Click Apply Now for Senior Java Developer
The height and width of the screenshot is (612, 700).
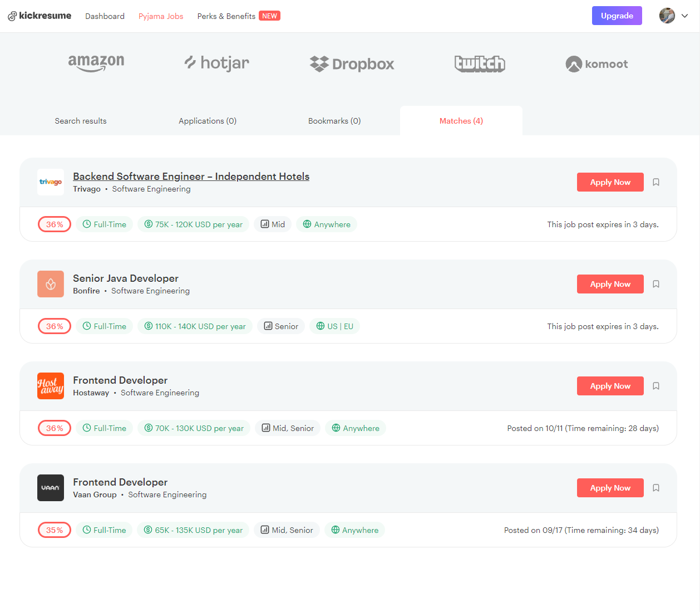pos(610,284)
